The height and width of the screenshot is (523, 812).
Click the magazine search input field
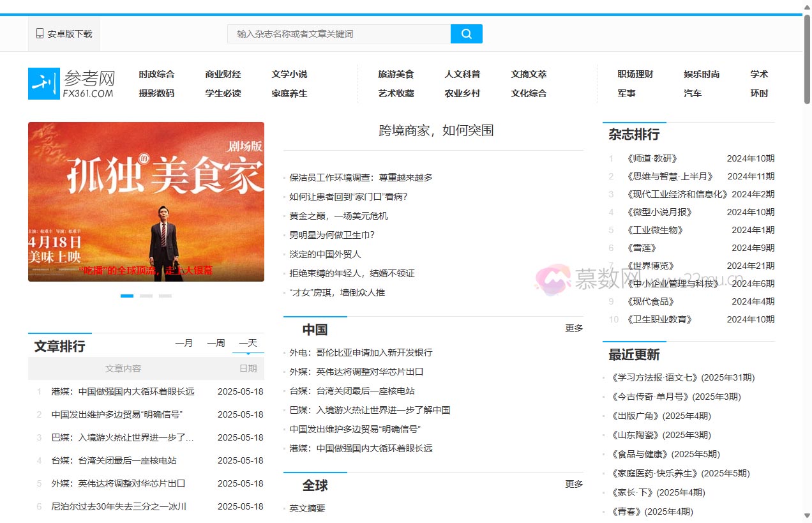point(338,33)
